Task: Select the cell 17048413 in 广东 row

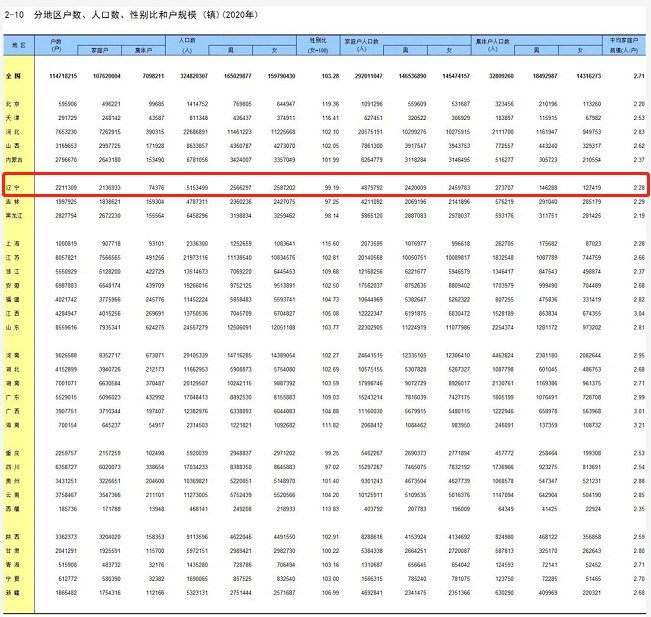Action: 196,397
